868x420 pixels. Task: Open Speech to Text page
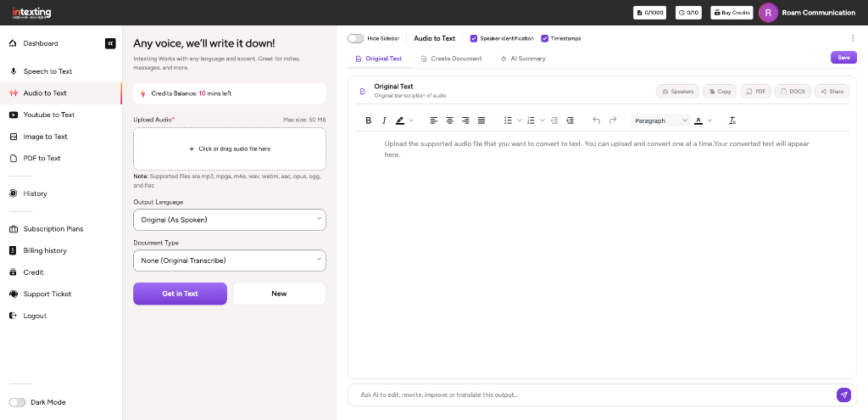[x=47, y=71]
